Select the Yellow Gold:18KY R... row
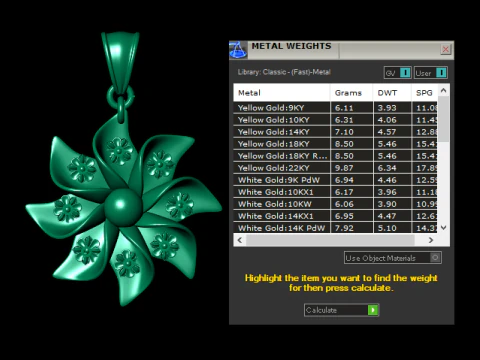480x360 pixels. coord(335,156)
